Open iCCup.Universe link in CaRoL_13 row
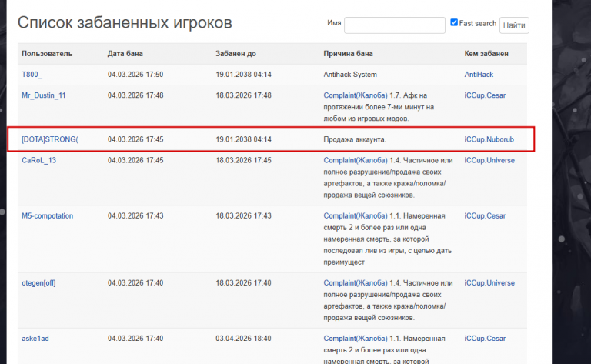 489,160
